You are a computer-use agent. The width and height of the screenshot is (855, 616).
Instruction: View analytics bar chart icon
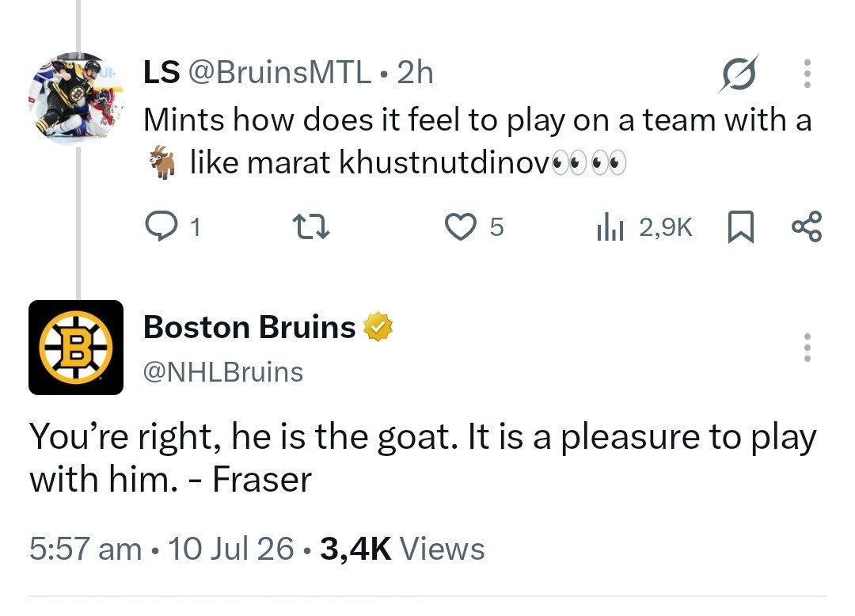610,226
